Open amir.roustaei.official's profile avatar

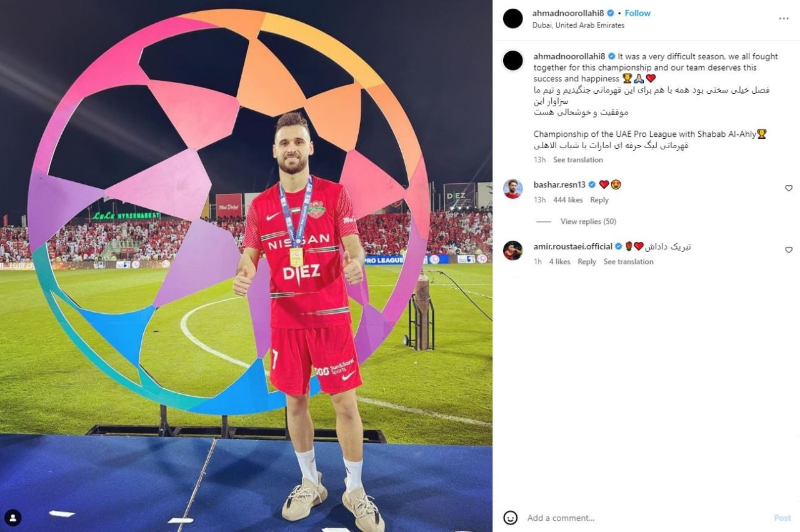pyautogui.click(x=513, y=250)
